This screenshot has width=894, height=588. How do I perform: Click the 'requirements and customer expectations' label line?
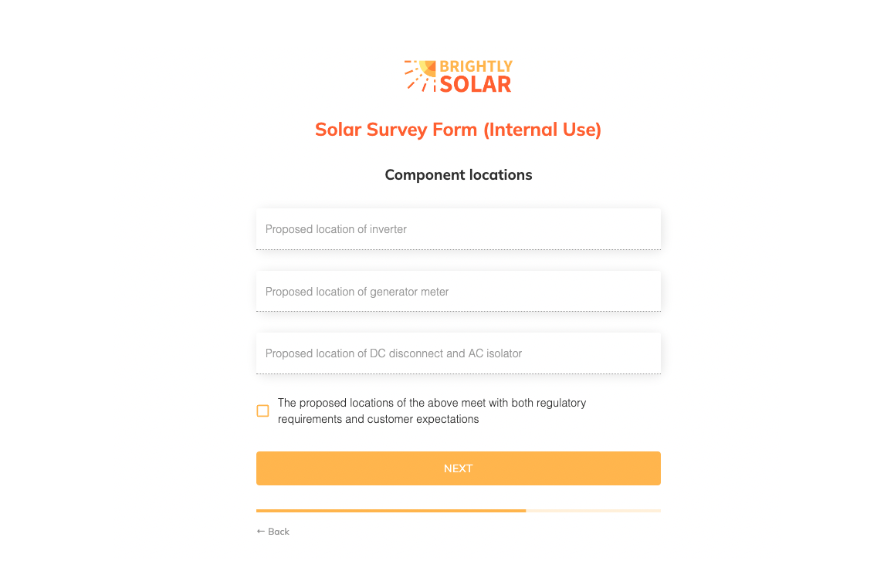378,419
